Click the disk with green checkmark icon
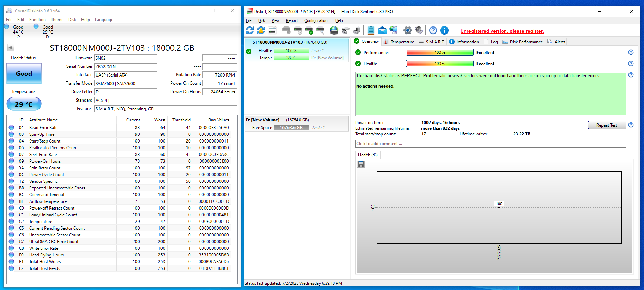This screenshot has width=644, height=290. pyautogui.click(x=309, y=30)
